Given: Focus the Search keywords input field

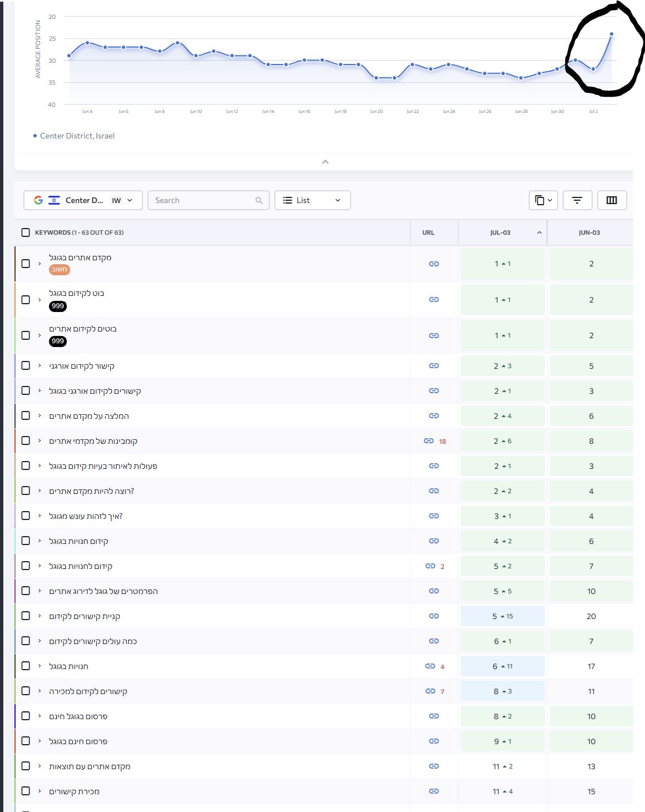Looking at the screenshot, I should pos(209,200).
